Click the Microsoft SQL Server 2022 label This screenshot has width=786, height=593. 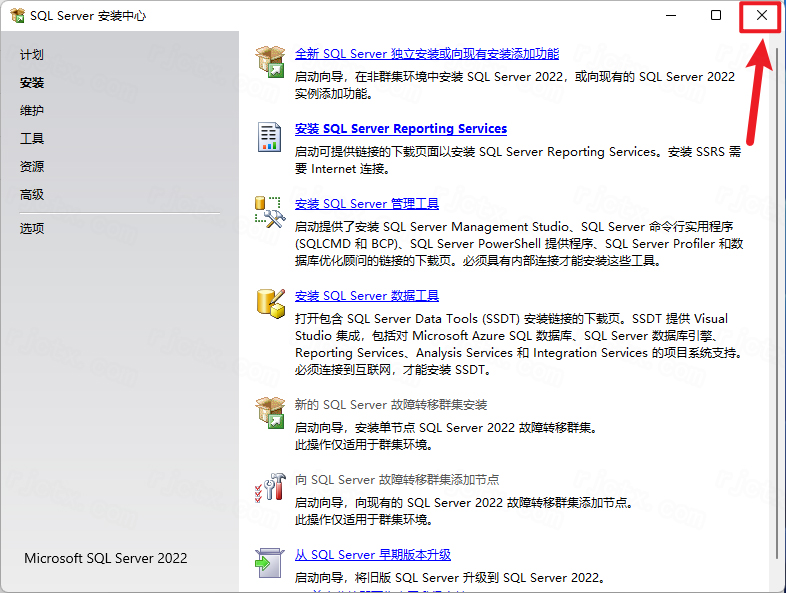tap(105, 558)
